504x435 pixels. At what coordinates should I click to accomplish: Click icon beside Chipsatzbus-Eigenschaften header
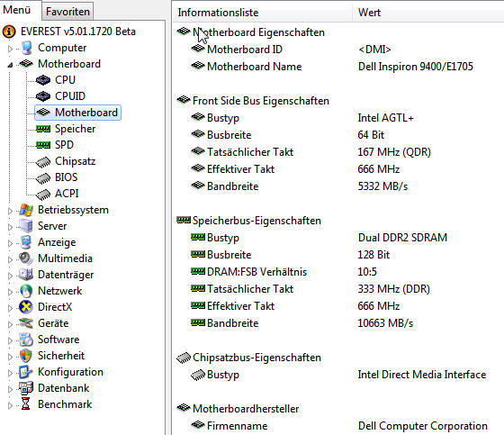click(x=184, y=358)
